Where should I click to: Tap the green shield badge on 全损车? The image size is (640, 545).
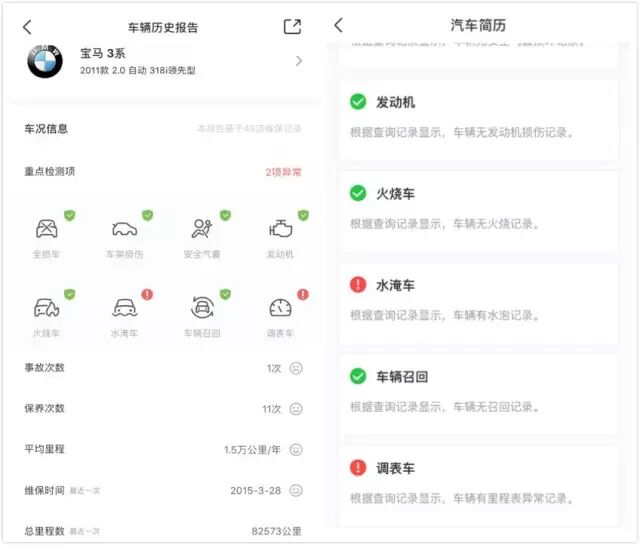pos(70,215)
